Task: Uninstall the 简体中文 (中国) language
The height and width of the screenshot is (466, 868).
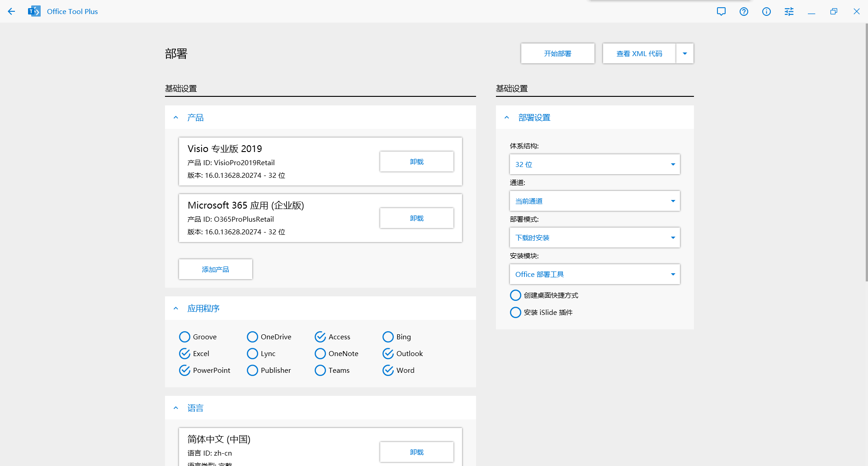Action: [x=416, y=452]
